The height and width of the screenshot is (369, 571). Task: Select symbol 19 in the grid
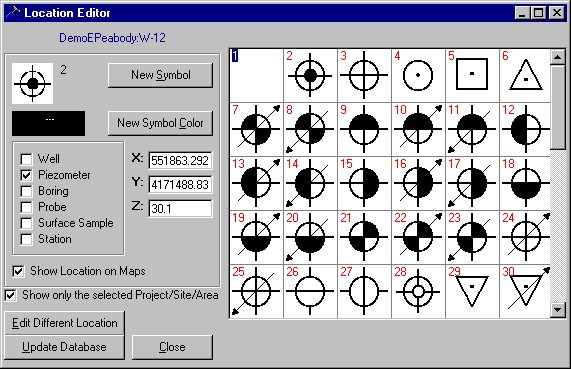coord(257,237)
